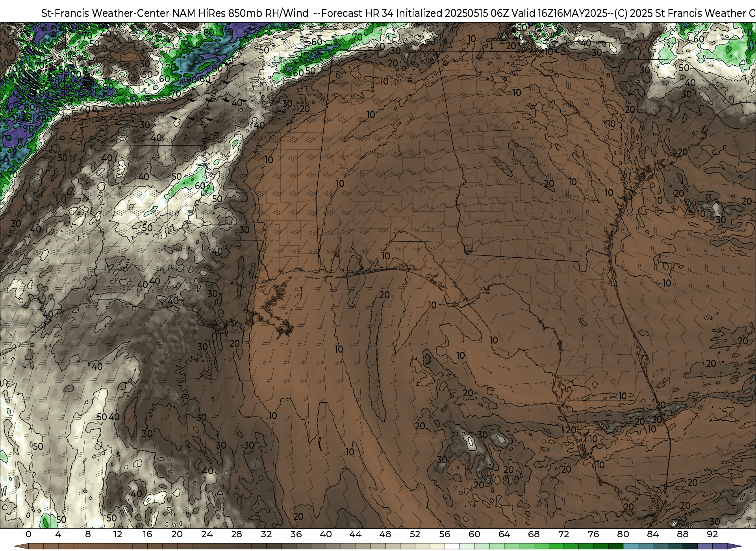Click the legend label '72'
This screenshot has width=756, height=551.
[563, 534]
